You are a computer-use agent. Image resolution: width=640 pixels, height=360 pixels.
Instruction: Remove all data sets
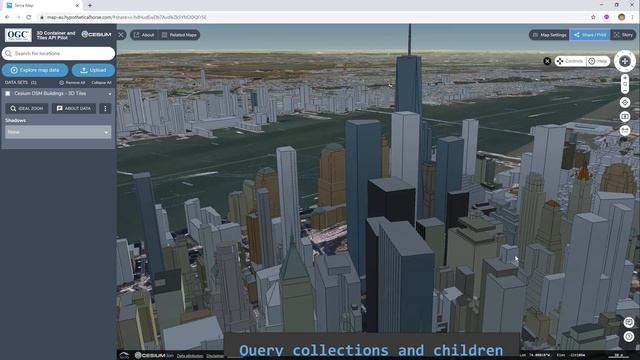tap(72, 82)
